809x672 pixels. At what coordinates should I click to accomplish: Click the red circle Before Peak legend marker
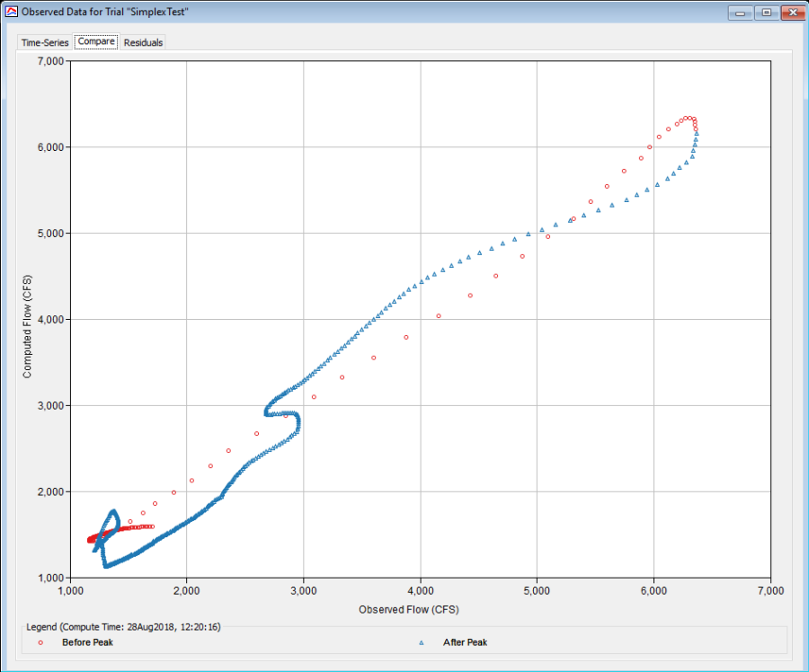(40, 642)
